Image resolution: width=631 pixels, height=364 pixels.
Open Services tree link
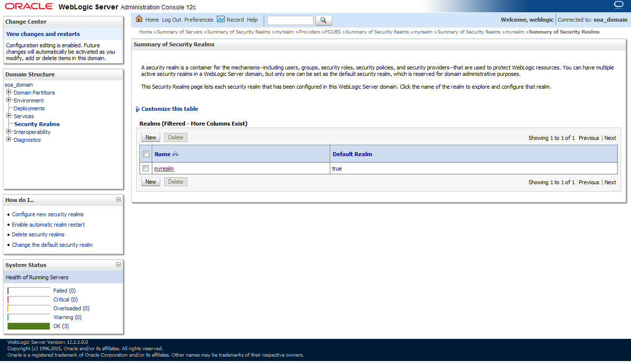(x=24, y=116)
